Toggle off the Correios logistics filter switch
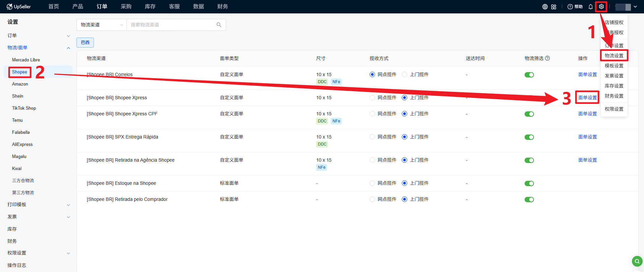644x272 pixels. click(529, 75)
